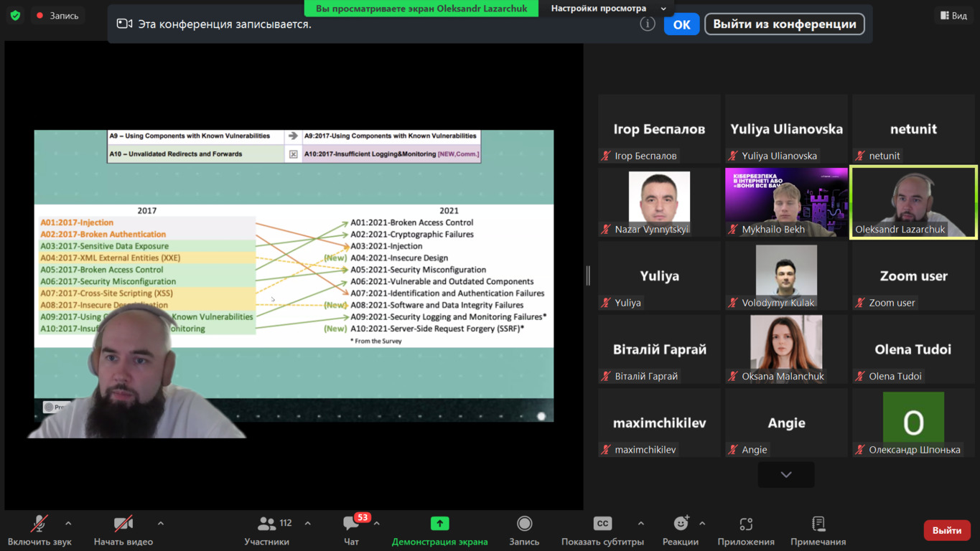Select Ігор Беспалов participant tile
The height and width of the screenshot is (551, 980).
click(x=659, y=129)
